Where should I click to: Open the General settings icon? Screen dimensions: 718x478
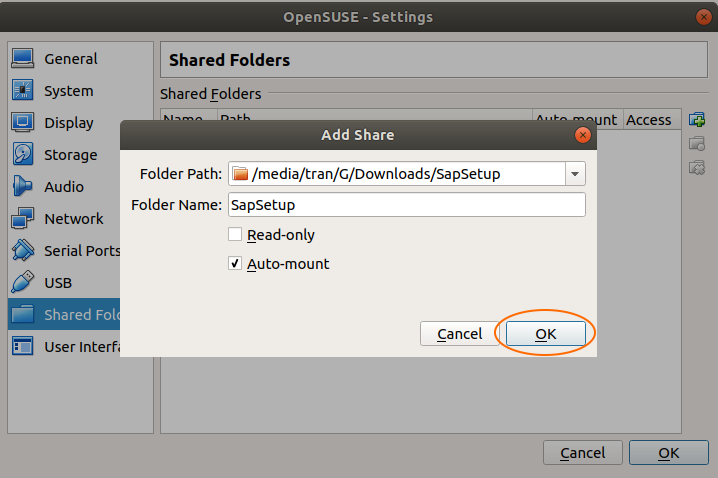click(x=22, y=59)
